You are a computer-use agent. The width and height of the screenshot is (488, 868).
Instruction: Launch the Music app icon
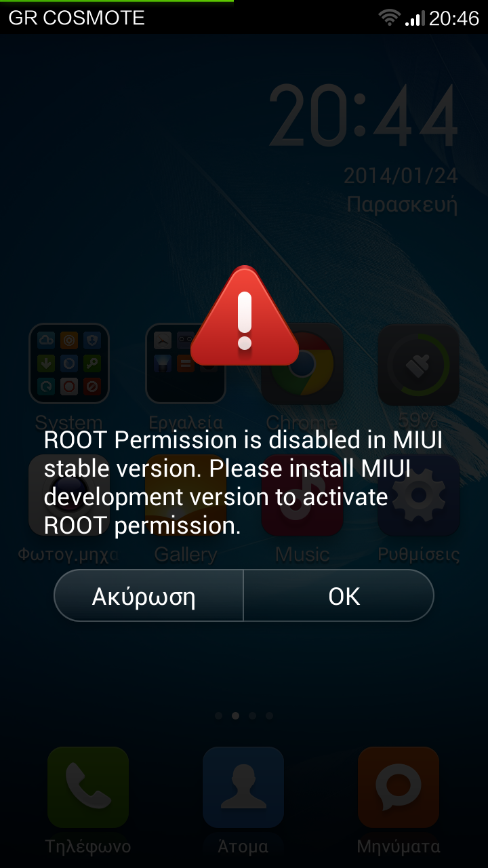tap(302, 495)
